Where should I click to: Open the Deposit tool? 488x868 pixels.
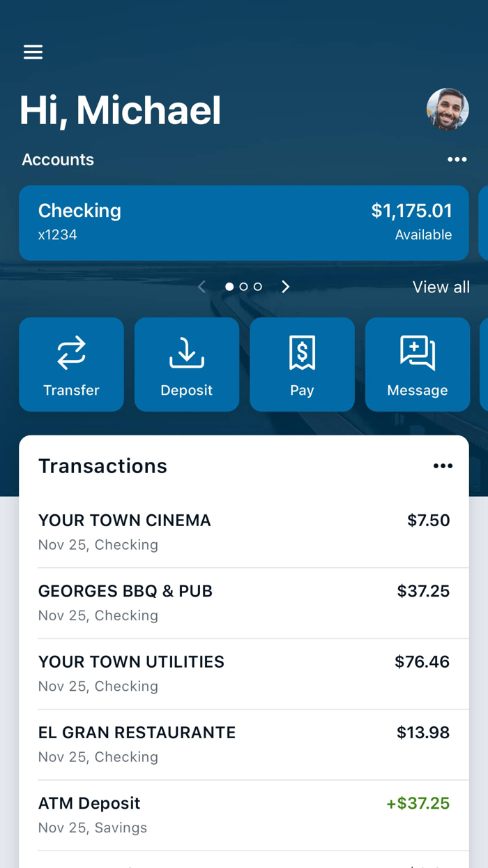[x=186, y=364]
